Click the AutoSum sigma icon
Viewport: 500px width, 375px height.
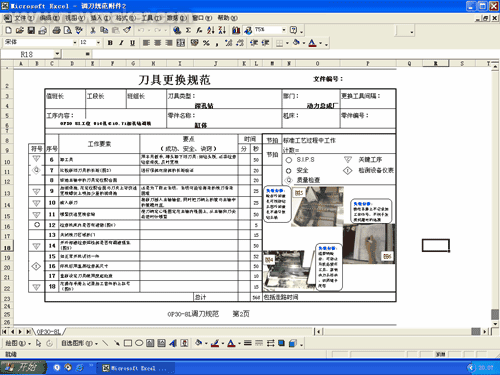coord(188,30)
